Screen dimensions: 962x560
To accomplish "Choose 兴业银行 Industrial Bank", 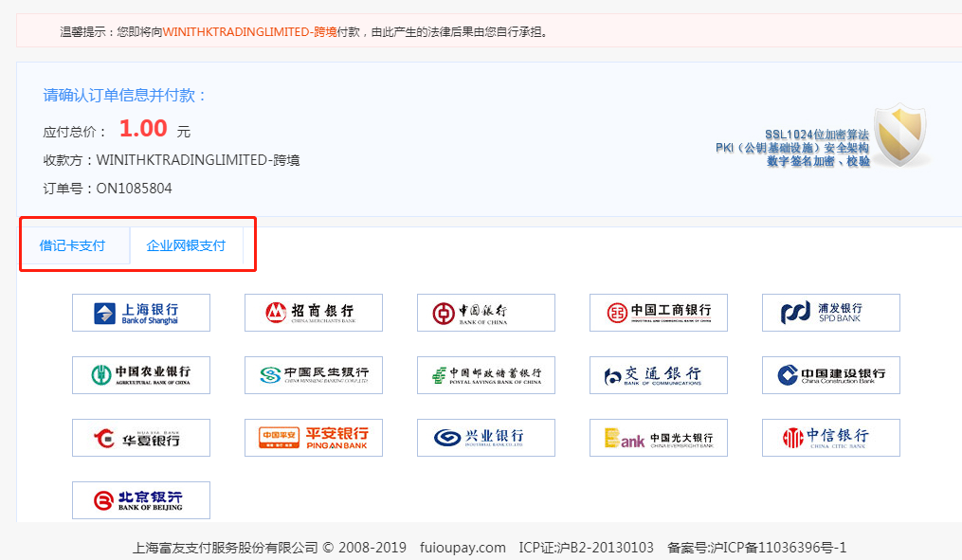I will pyautogui.click(x=486, y=438).
